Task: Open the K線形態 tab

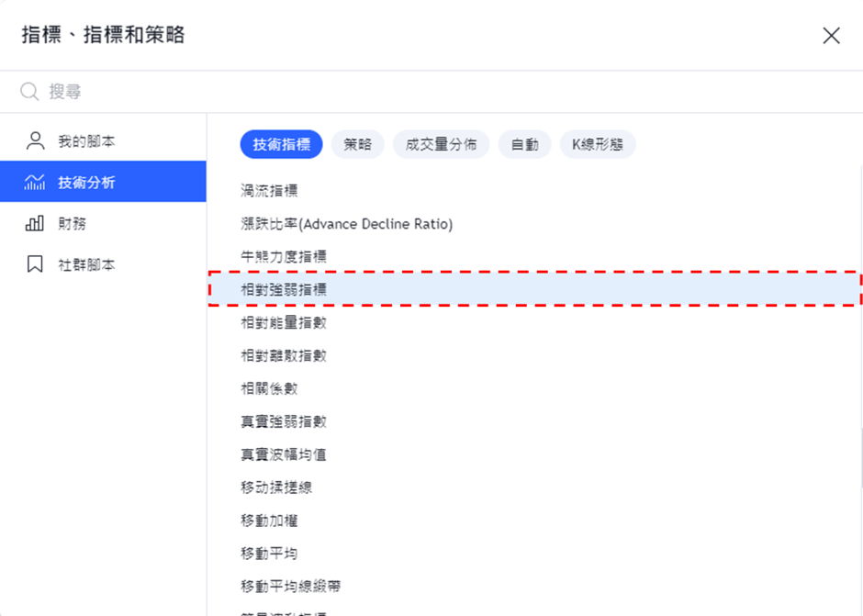Action: click(x=597, y=144)
